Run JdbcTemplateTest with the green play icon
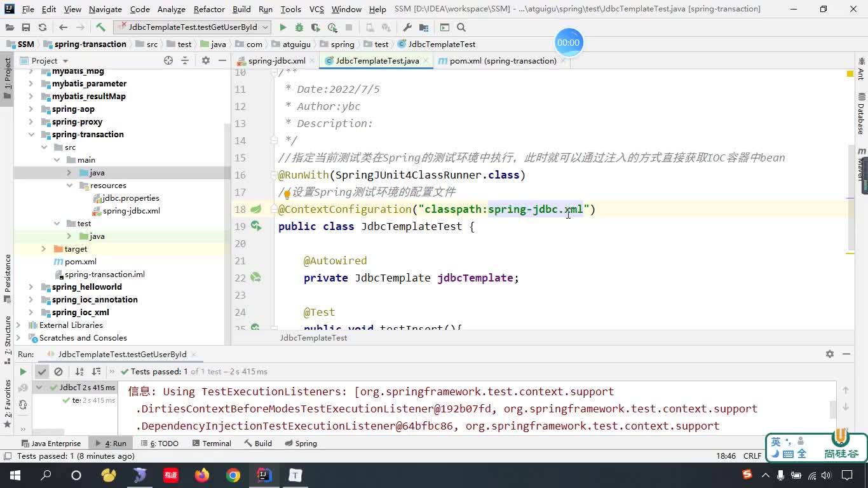Screen dimensions: 868x488 283,27
